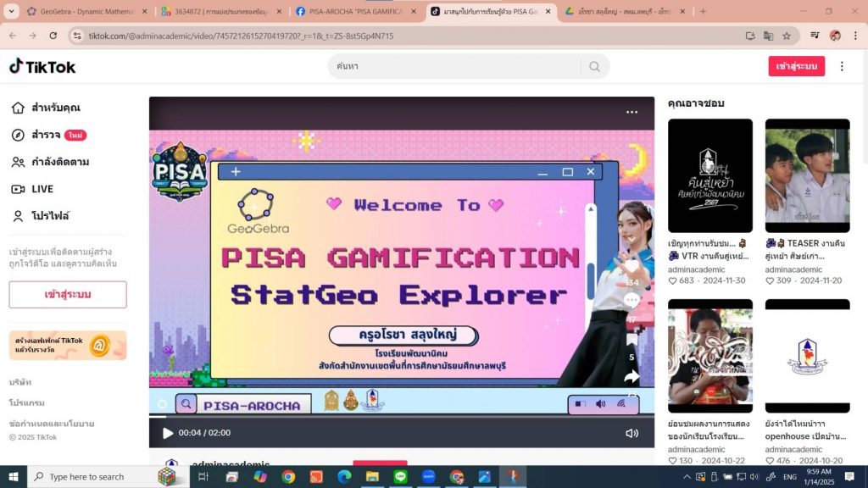Open the กำลังติดตาม following feed
This screenshot has width=868, height=488.
tap(50, 162)
